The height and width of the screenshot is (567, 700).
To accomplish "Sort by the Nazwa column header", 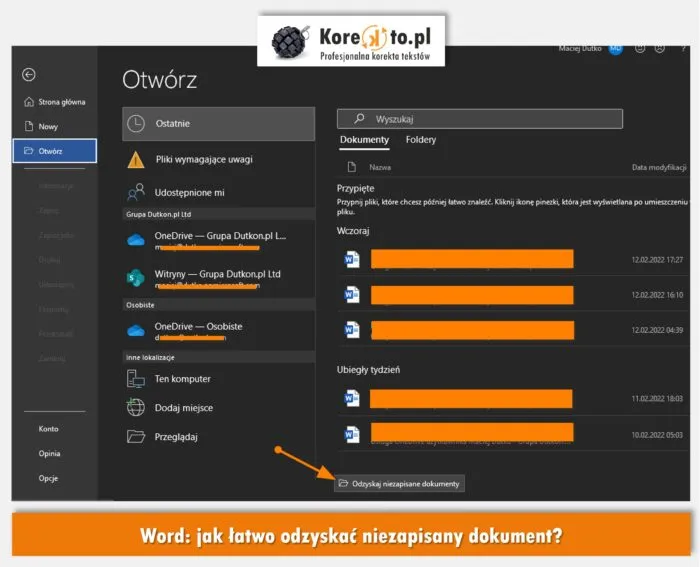I will point(380,167).
